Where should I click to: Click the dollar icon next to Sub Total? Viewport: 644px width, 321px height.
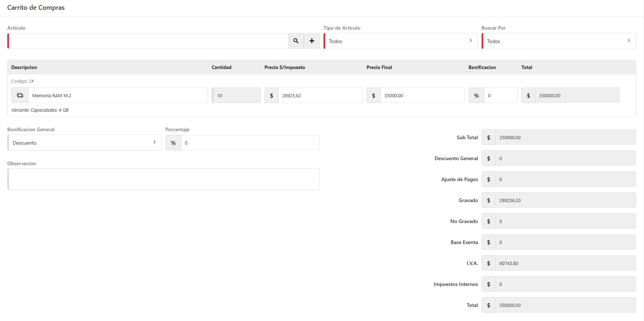pyautogui.click(x=488, y=137)
